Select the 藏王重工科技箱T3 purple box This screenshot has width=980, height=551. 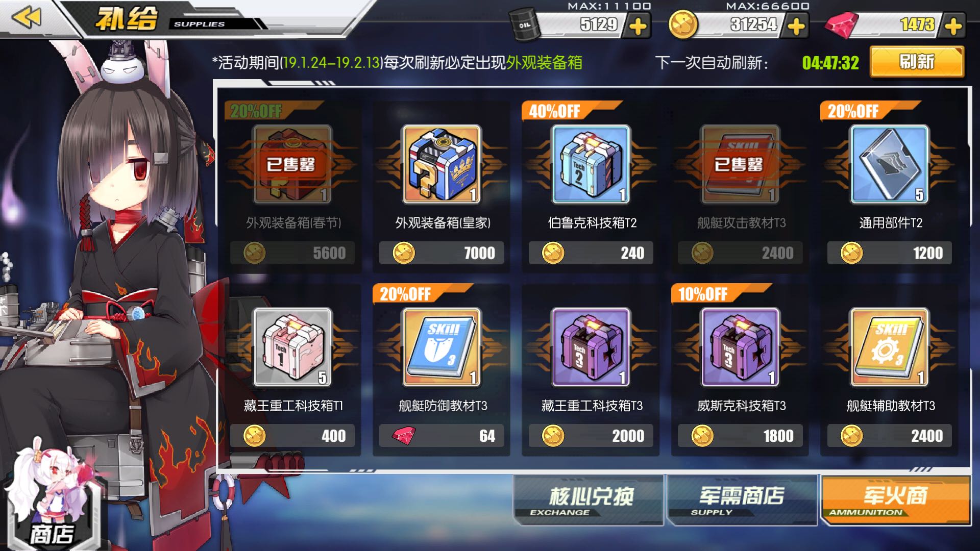coord(591,347)
